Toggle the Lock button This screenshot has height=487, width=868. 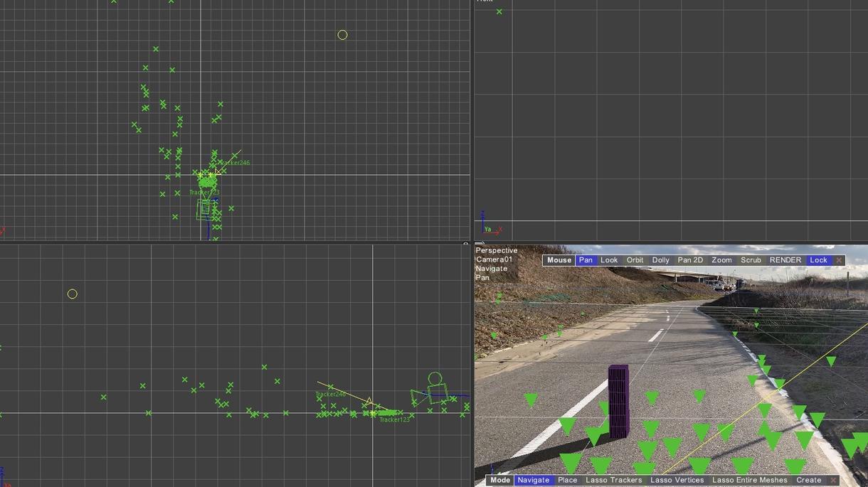(818, 260)
